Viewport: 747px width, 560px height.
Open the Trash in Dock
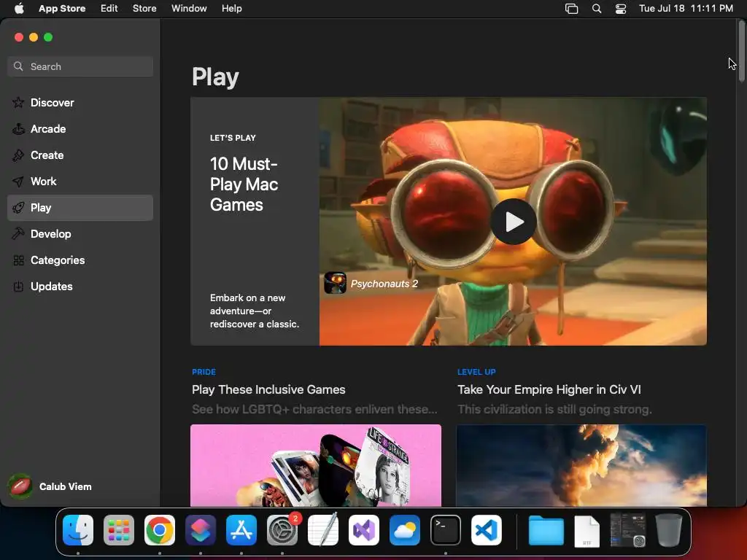(669, 530)
